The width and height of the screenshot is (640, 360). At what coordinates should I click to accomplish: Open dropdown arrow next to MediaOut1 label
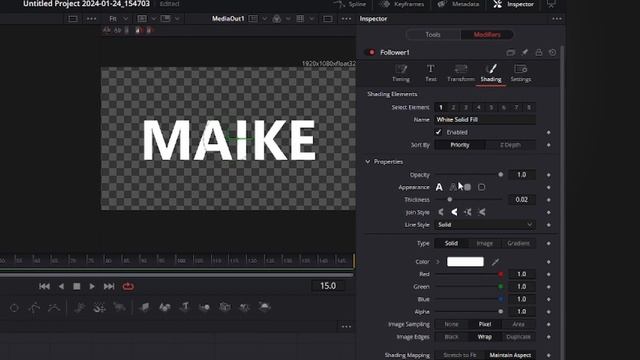(264, 19)
